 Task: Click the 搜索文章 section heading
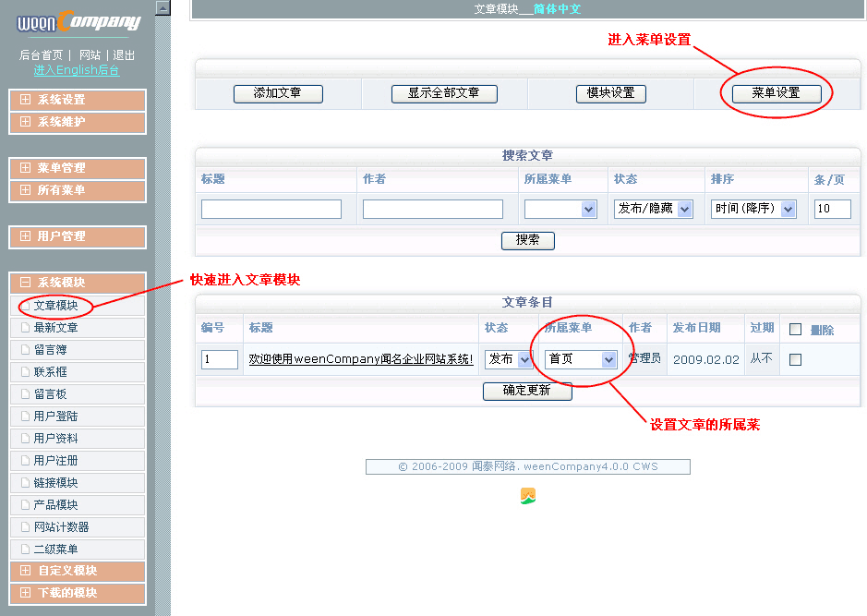(527, 156)
